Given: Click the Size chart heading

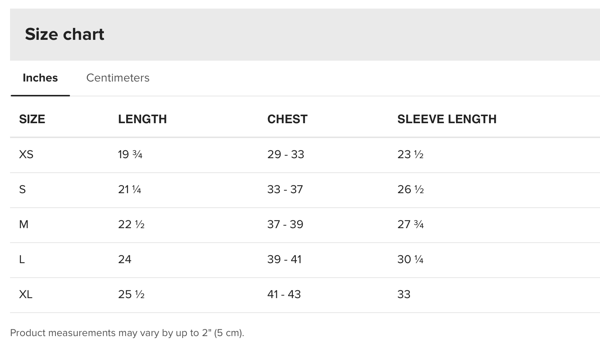Looking at the screenshot, I should click(x=64, y=34).
